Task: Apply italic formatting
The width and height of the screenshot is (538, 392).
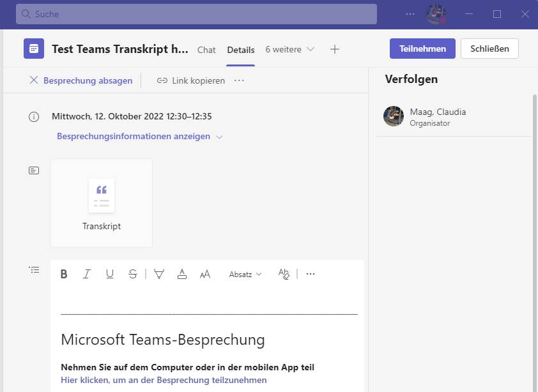Action: (87, 274)
